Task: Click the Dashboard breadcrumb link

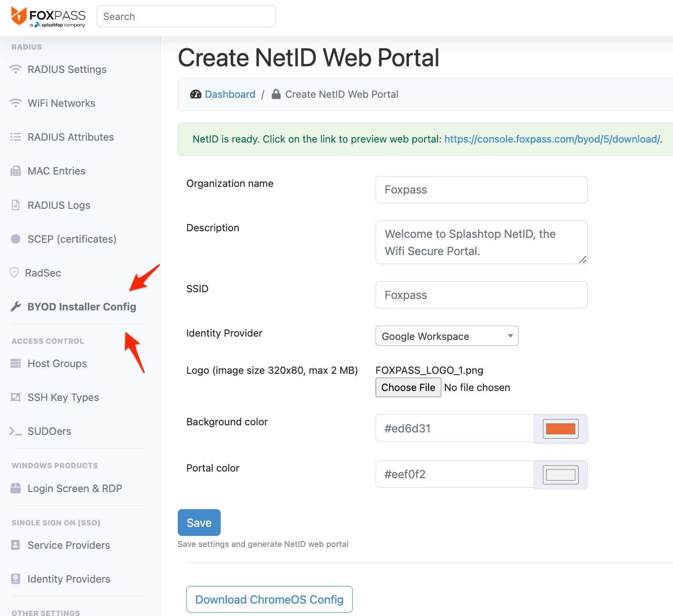Action: [x=230, y=94]
